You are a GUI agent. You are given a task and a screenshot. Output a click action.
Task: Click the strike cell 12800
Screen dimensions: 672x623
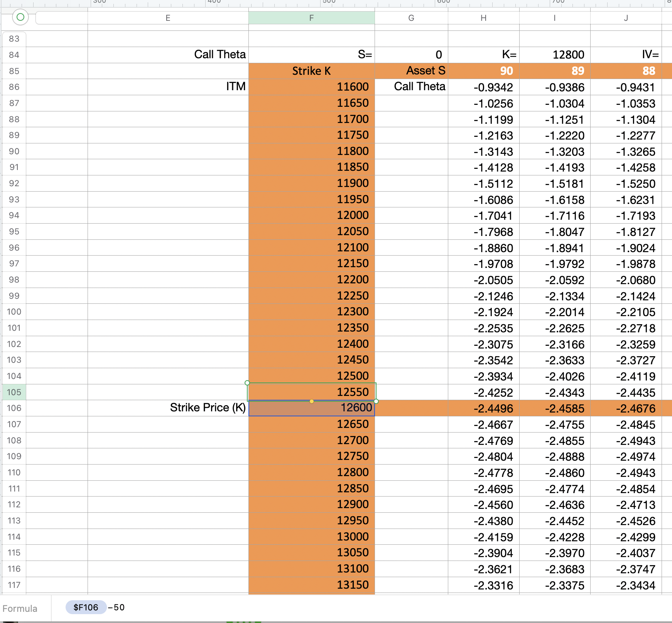[312, 472]
